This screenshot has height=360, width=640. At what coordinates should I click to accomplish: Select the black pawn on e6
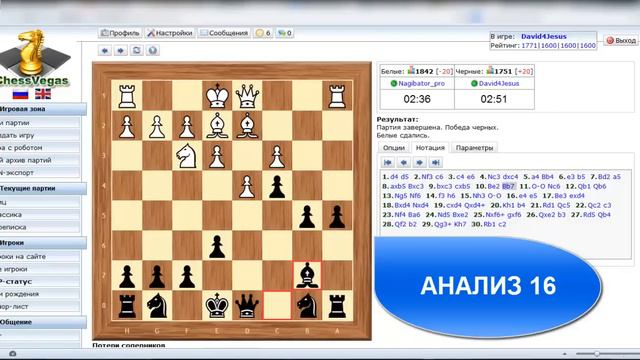[217, 246]
